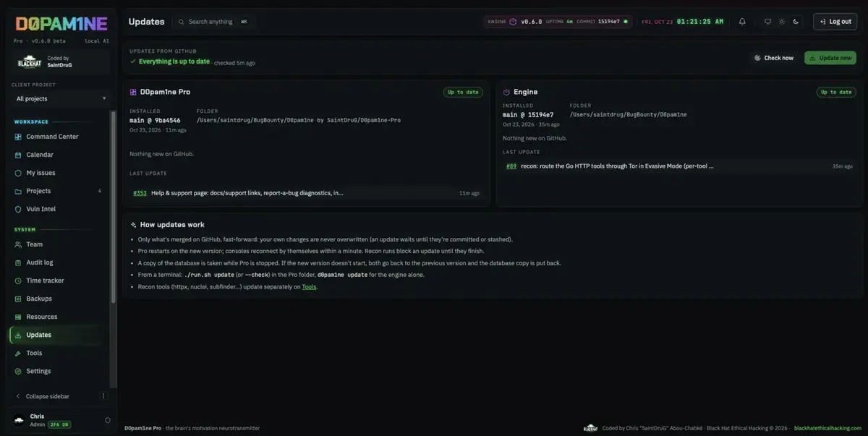Open notifications bell in top bar
Image resolution: width=868 pixels, height=436 pixels.
point(742,22)
